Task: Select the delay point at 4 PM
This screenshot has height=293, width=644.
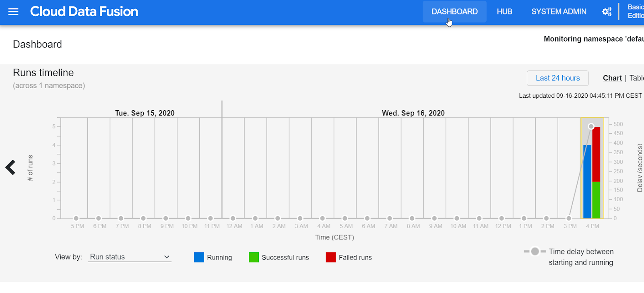Action: (591, 126)
